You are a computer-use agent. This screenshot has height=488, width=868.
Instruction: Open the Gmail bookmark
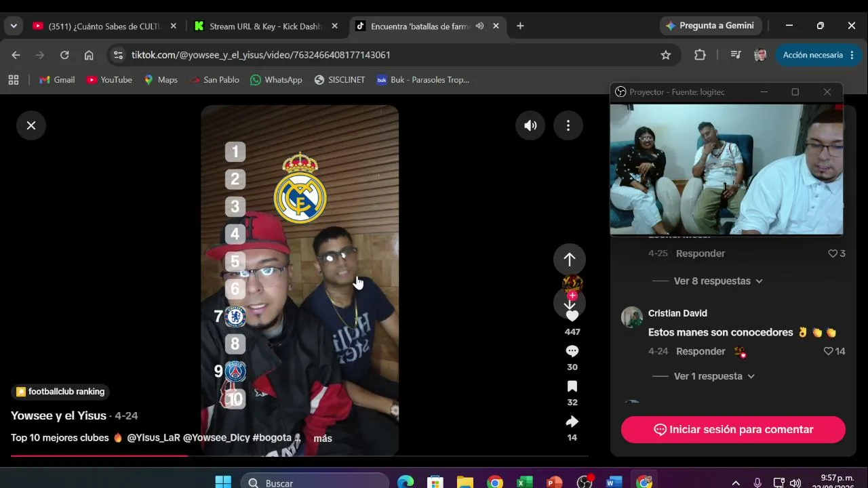click(57, 80)
